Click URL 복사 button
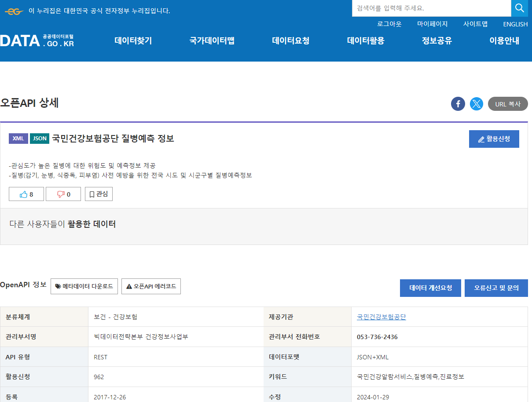532x402 pixels. pyautogui.click(x=508, y=104)
